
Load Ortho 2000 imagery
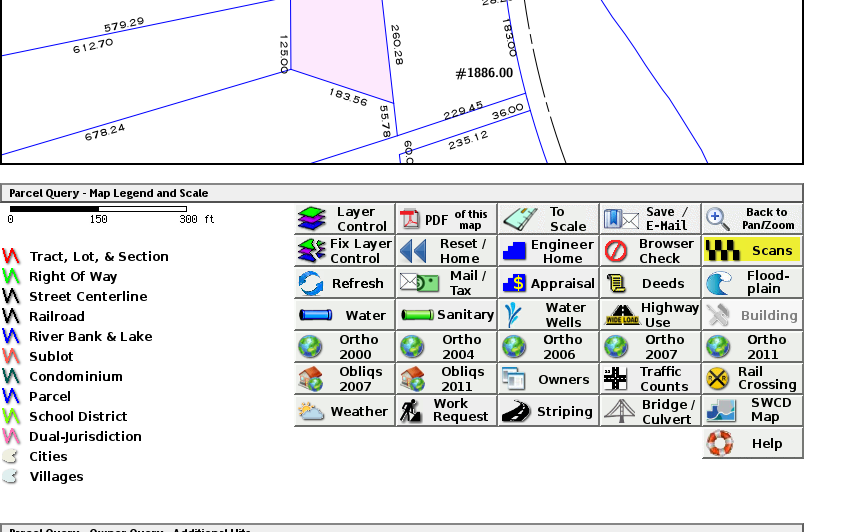[x=345, y=347]
